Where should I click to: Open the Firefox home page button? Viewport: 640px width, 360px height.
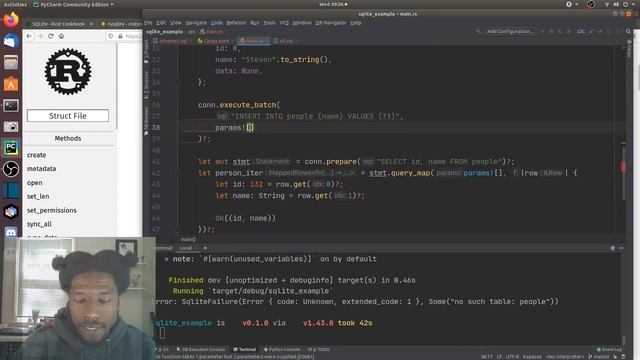[61, 36]
